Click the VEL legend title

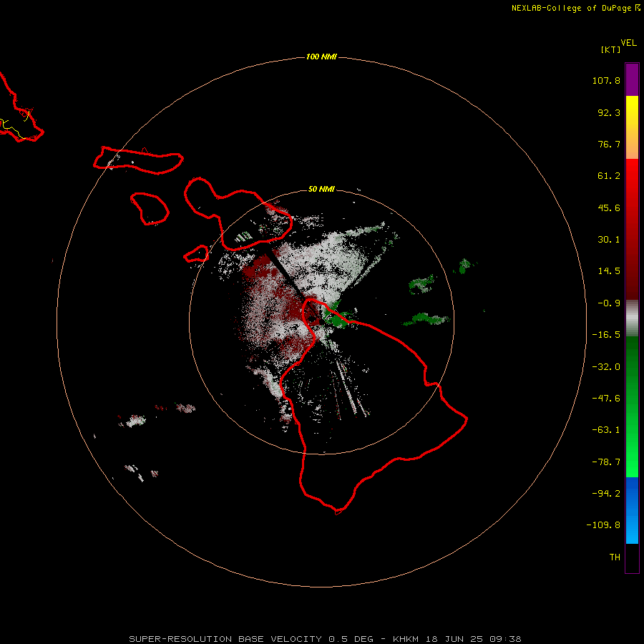point(628,43)
